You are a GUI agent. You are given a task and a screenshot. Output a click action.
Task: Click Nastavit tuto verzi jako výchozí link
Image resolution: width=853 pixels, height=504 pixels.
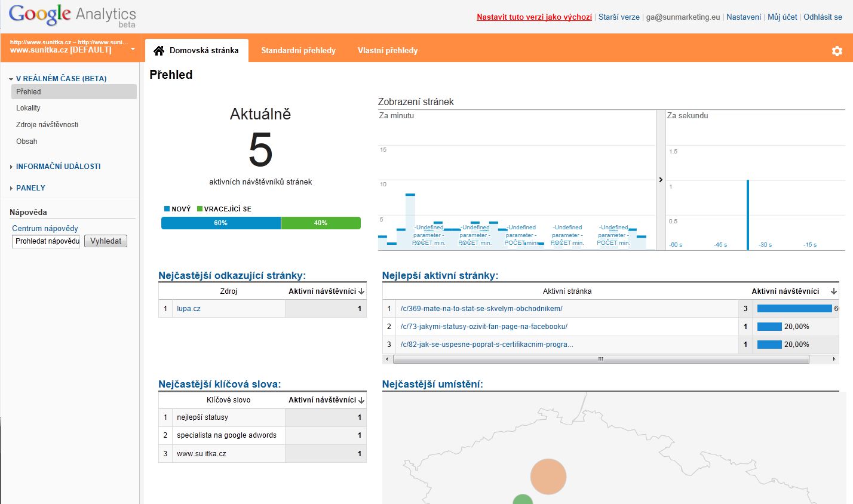(x=534, y=17)
